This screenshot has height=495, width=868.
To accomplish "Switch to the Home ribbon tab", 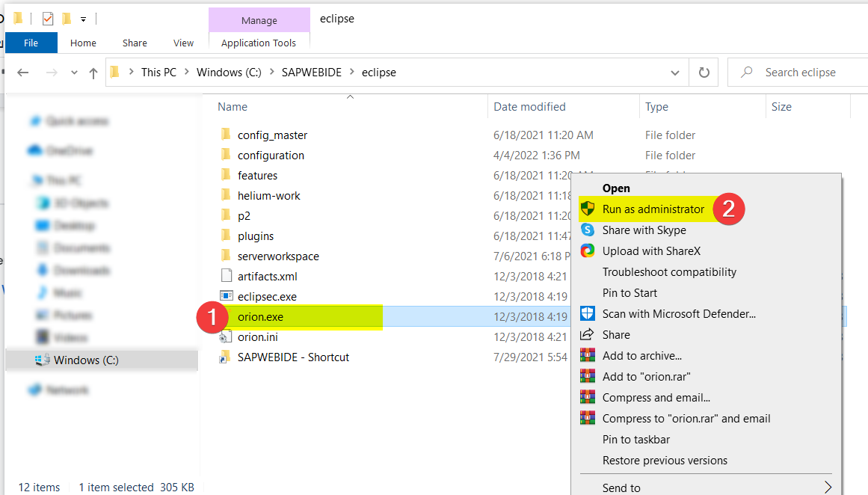I will (83, 43).
